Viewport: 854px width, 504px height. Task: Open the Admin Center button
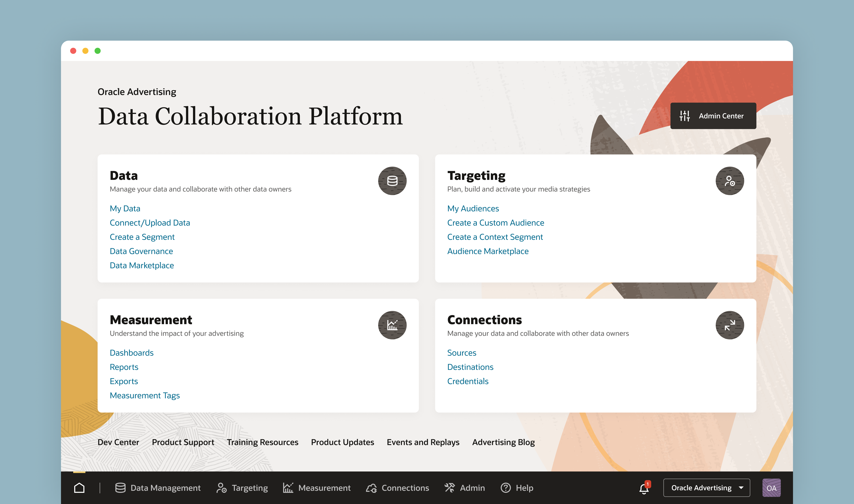[713, 116]
